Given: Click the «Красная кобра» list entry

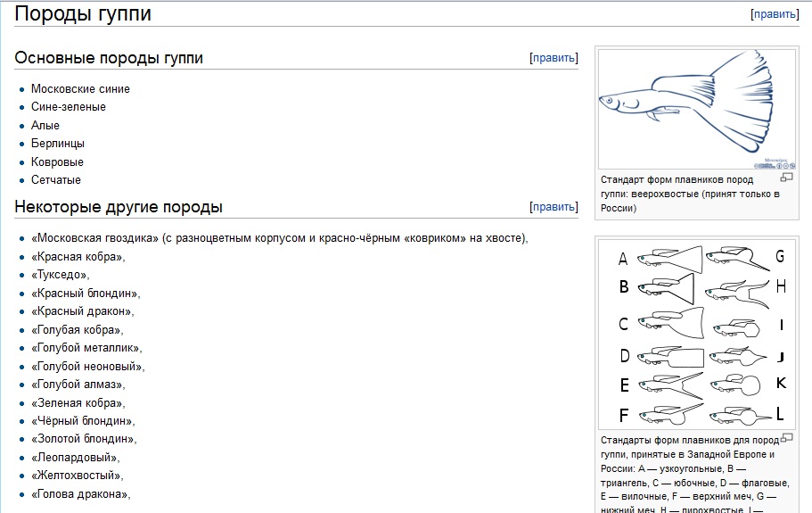Looking at the screenshot, I should pos(78,257).
